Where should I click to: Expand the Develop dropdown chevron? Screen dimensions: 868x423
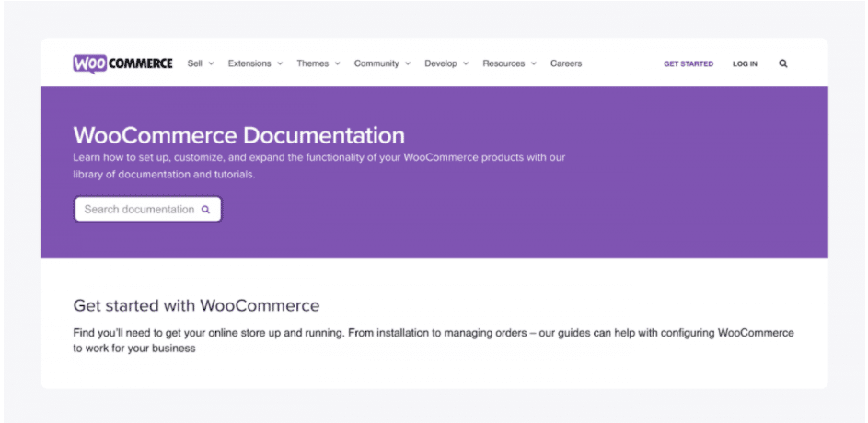(x=466, y=63)
